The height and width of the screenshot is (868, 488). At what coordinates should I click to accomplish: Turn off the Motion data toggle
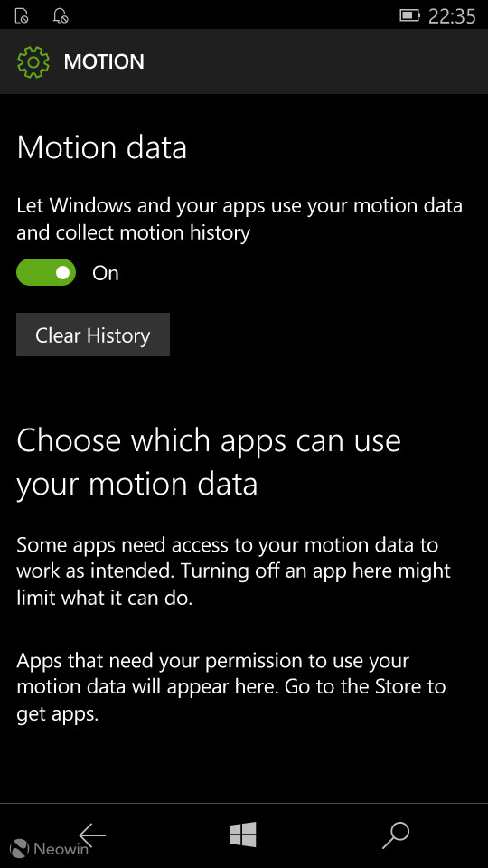click(x=46, y=272)
